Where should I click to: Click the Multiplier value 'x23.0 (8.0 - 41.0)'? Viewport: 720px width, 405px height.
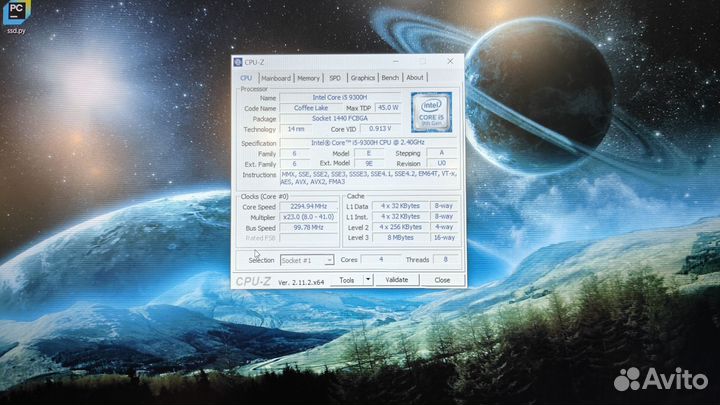(x=309, y=217)
